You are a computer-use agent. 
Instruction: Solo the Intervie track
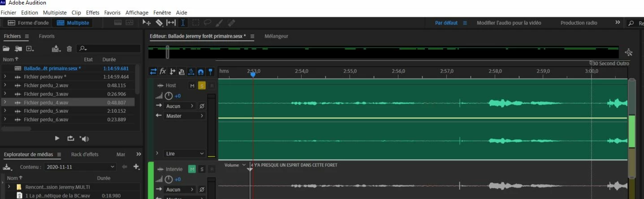(202, 169)
